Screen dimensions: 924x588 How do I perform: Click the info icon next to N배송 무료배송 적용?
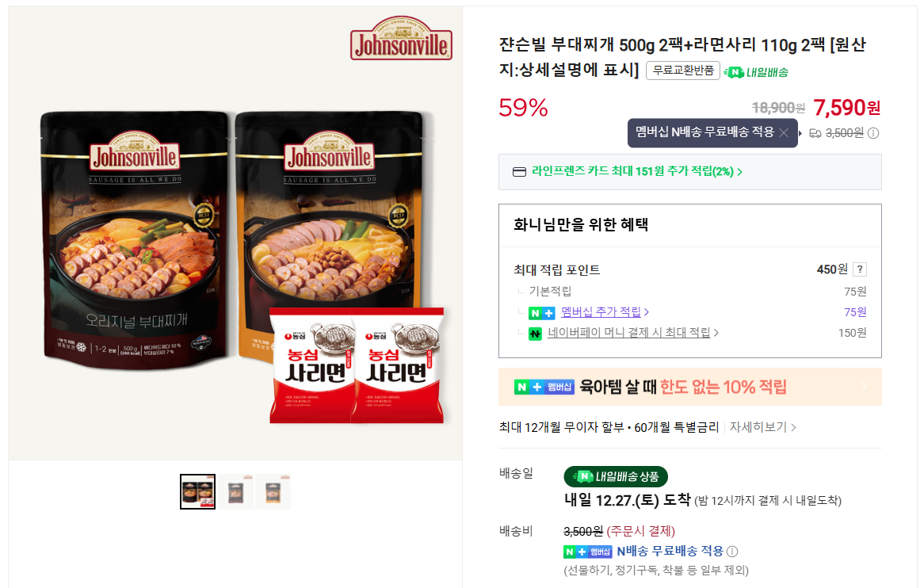pyautogui.click(x=732, y=552)
